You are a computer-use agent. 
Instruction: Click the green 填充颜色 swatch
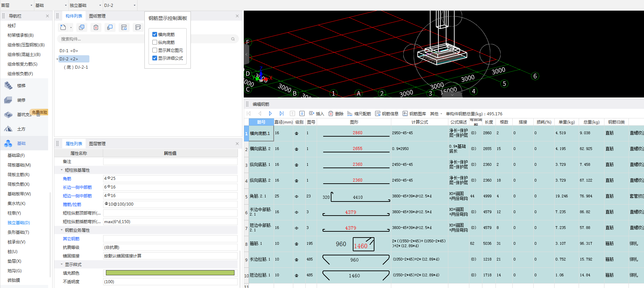[170, 273]
